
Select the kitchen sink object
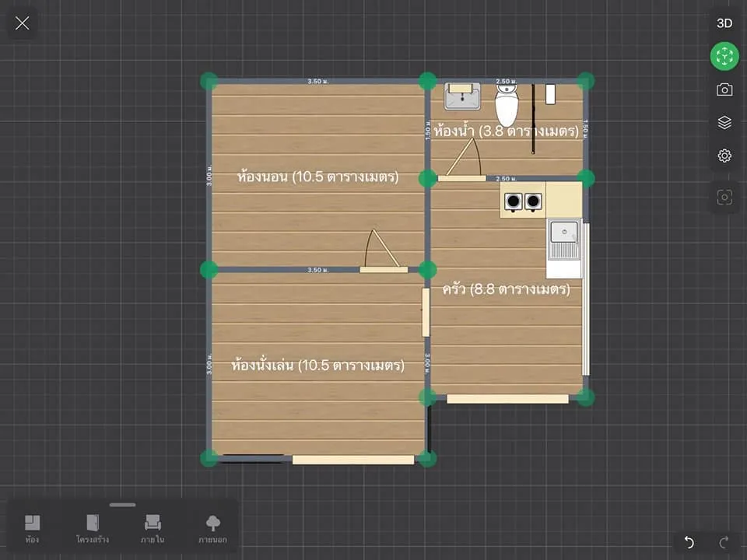[x=564, y=240]
